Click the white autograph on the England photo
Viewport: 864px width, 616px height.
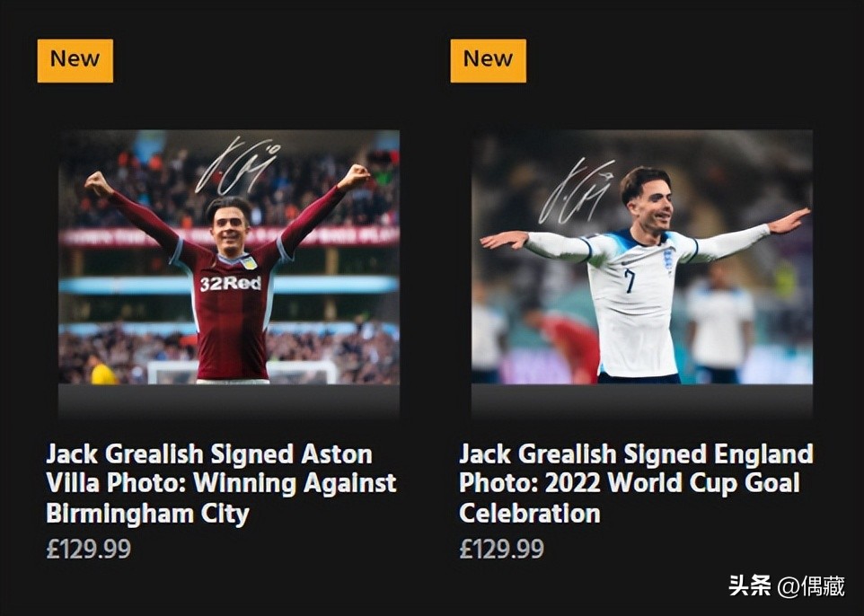pos(577,191)
